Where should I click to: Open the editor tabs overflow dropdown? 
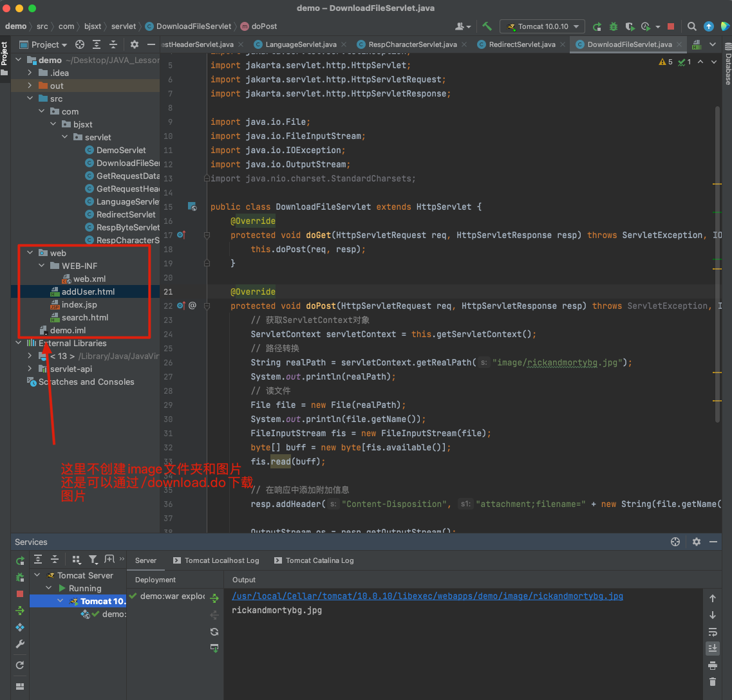click(713, 44)
